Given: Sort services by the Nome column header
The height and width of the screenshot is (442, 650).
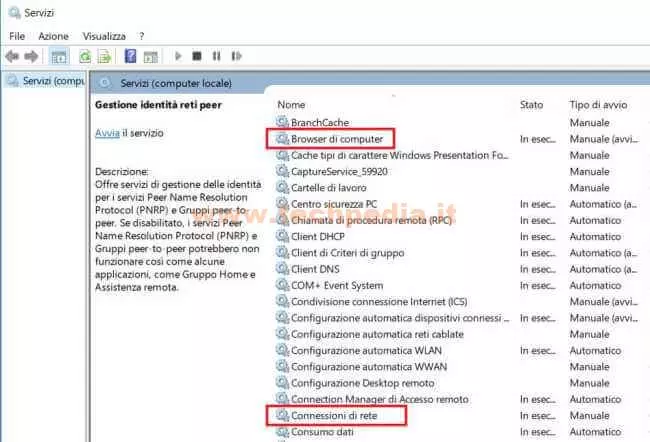Looking at the screenshot, I should [292, 104].
